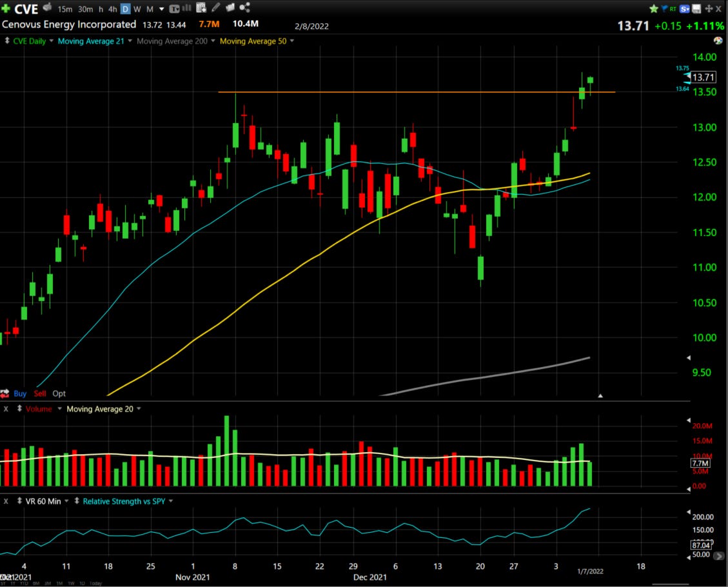
Task: Select the pencil drawing tools icon
Action: (x=216, y=7)
